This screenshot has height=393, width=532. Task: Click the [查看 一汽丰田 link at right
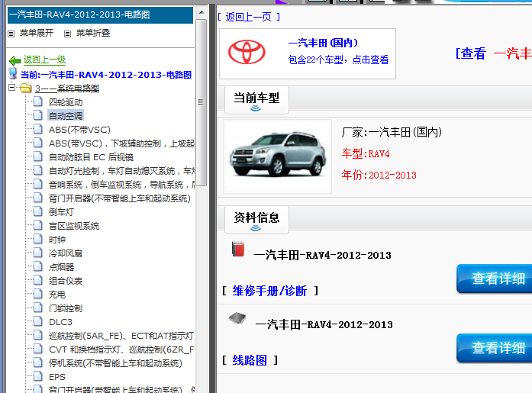point(494,53)
